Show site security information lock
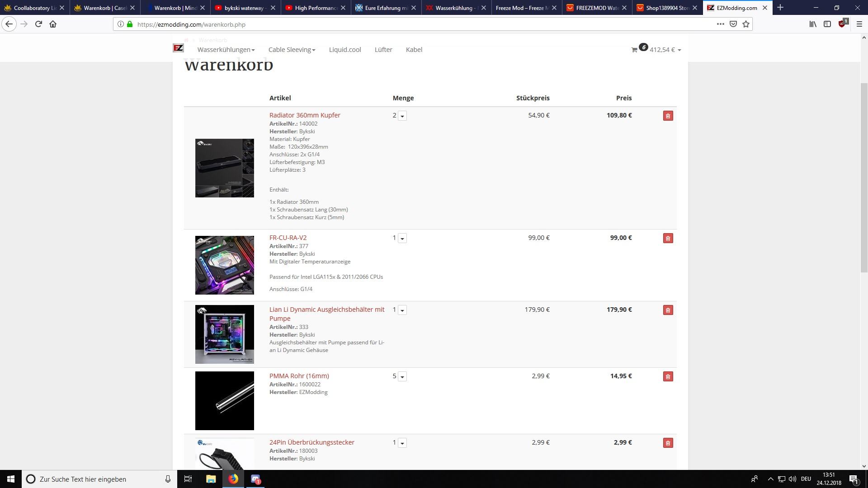 tap(130, 24)
